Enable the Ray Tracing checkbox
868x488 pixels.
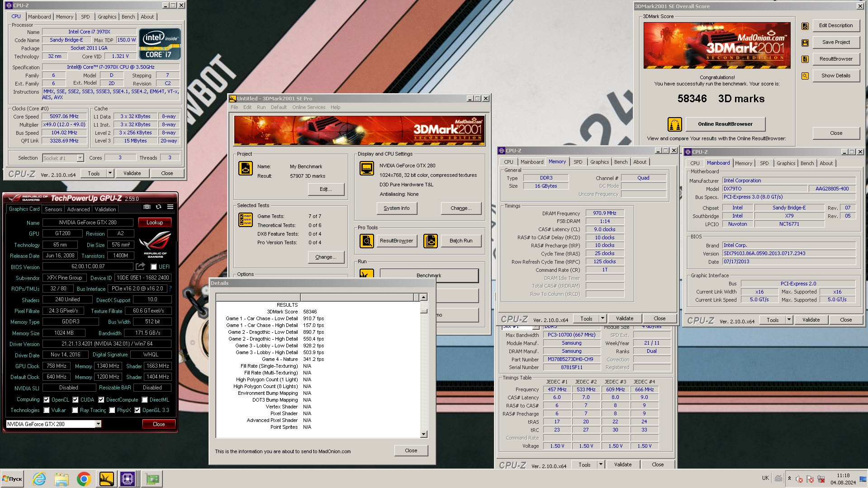(x=75, y=410)
